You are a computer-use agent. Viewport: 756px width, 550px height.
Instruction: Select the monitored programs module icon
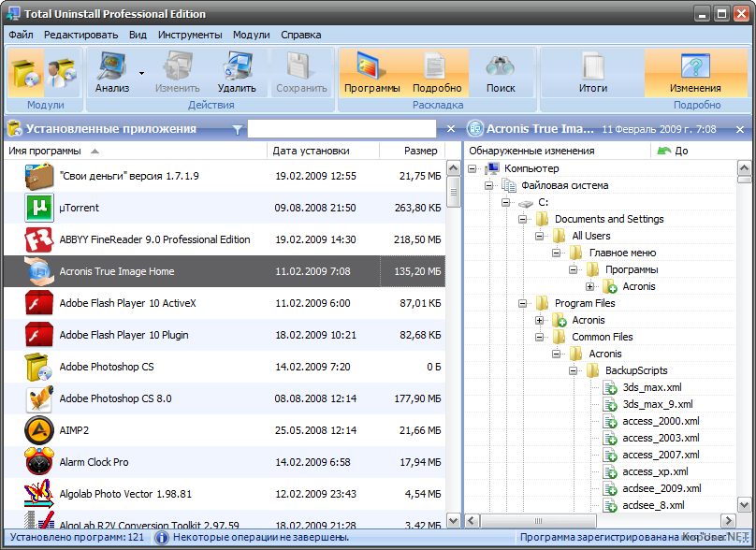[62, 73]
